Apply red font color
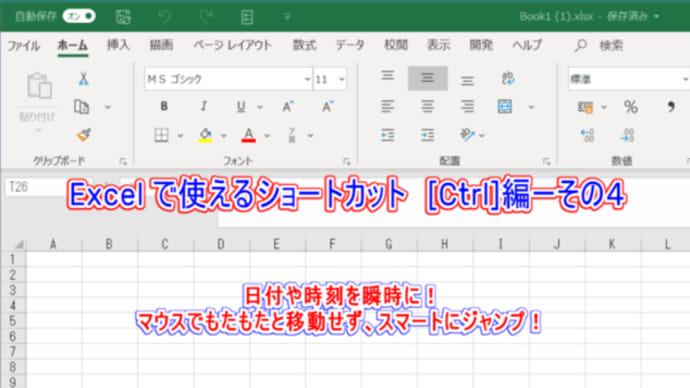 pyautogui.click(x=249, y=135)
